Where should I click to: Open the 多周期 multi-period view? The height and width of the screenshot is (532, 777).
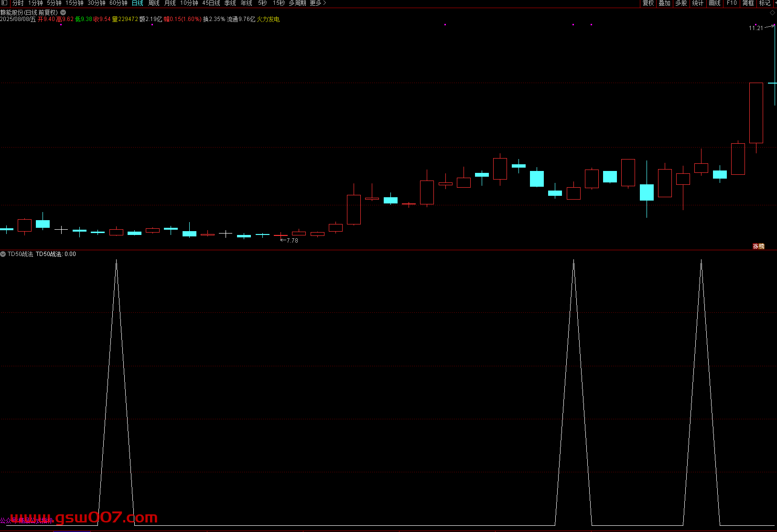coord(297,3)
